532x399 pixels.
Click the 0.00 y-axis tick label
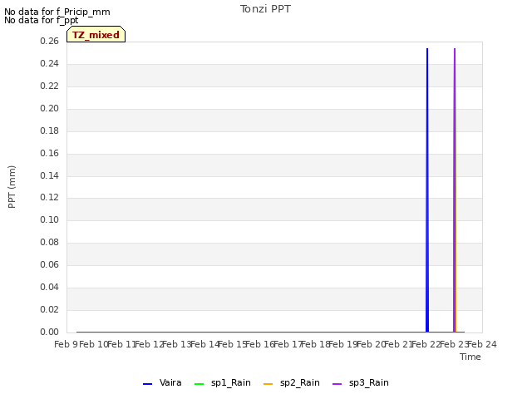click(49, 332)
